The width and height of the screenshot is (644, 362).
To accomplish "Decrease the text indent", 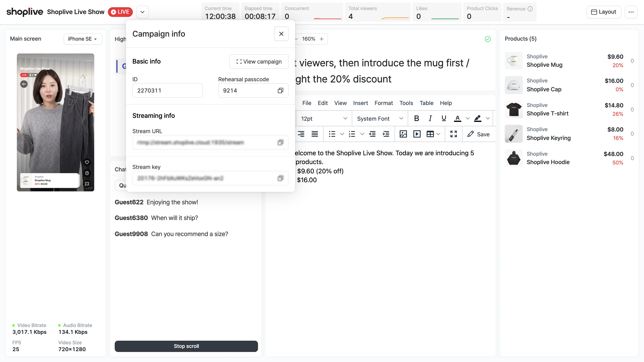I will [x=372, y=134].
